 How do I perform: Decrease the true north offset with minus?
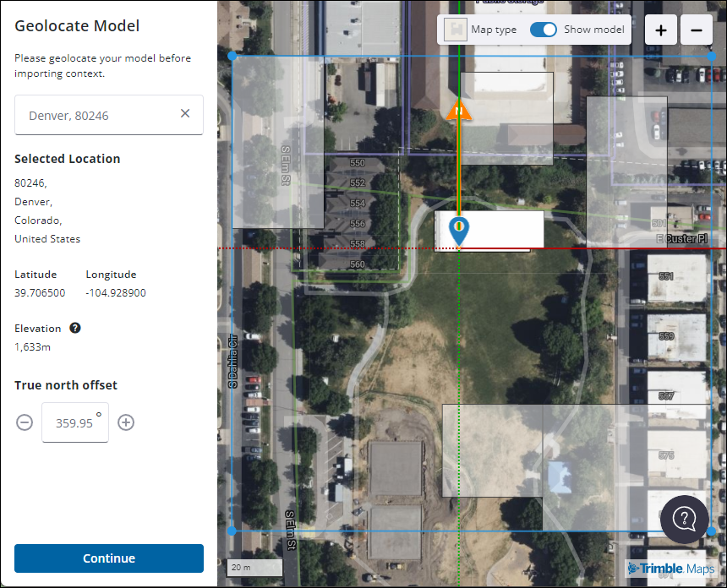[x=25, y=422]
